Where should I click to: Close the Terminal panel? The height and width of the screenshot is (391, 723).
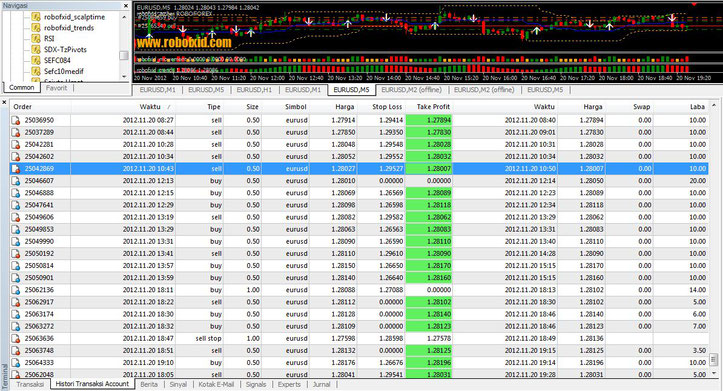[x=4, y=102]
